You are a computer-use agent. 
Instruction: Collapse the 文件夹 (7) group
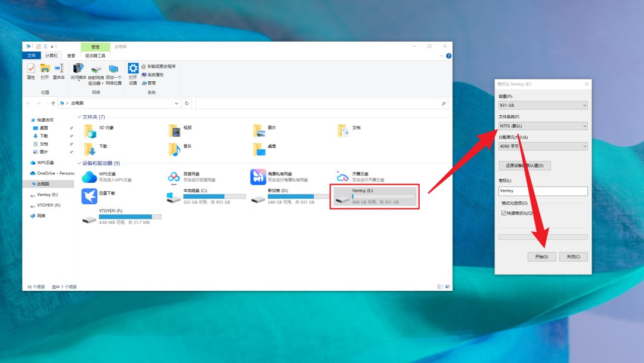(79, 117)
